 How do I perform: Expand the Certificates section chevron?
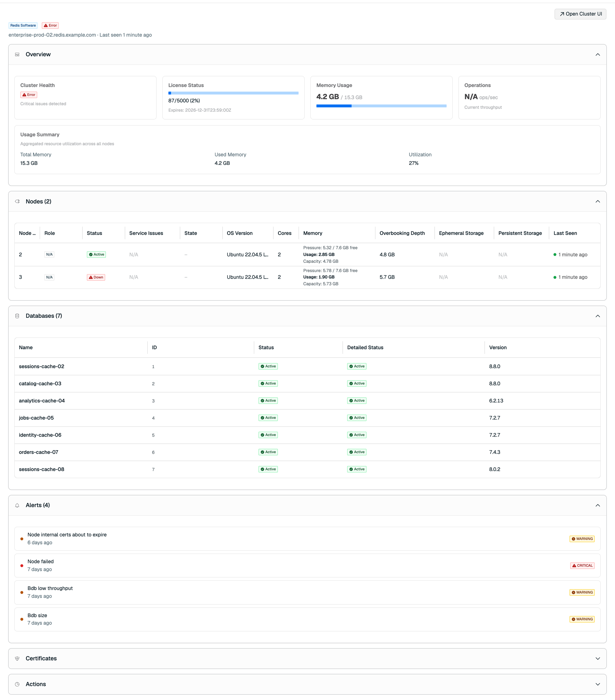click(597, 659)
